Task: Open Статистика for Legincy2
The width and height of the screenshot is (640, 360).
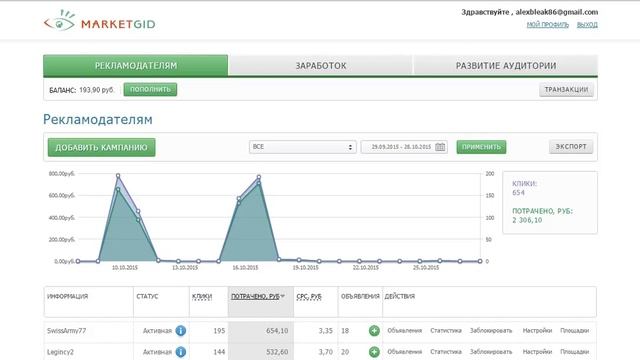Action: click(446, 352)
